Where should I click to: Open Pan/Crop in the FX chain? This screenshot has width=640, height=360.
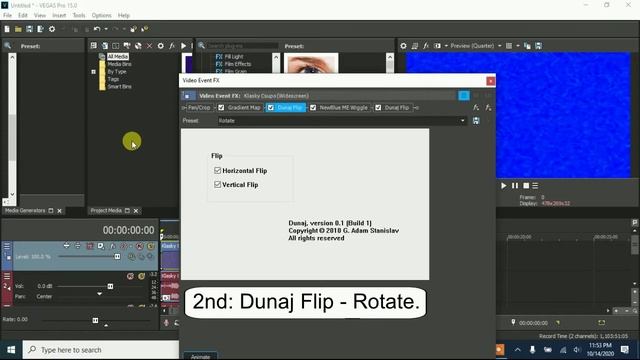[199, 108]
